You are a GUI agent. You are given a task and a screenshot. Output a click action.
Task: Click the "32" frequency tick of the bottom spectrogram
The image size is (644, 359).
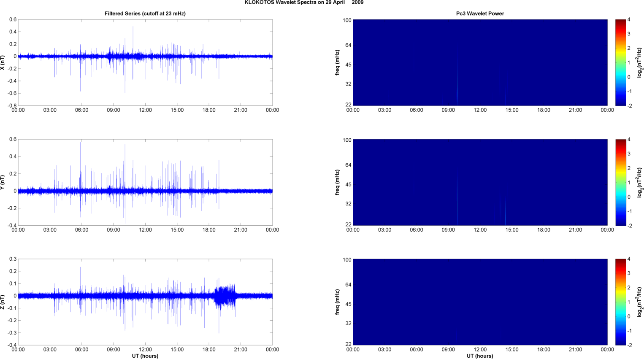[348, 324]
